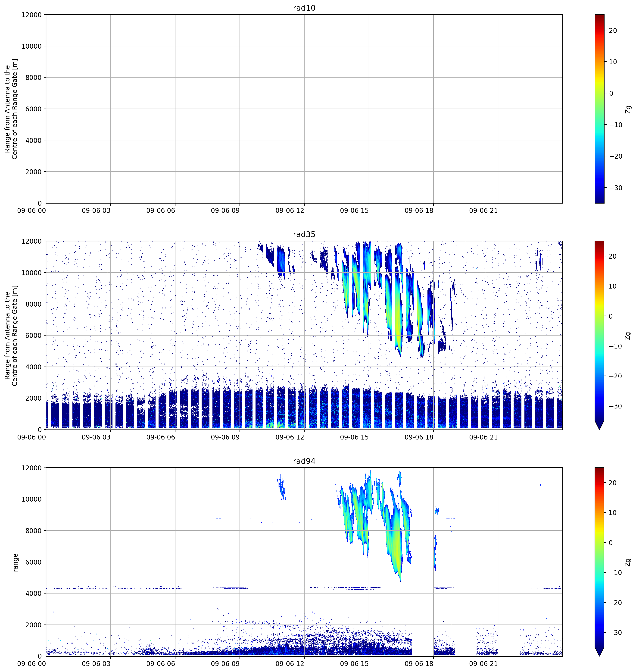Image resolution: width=636 pixels, height=672 pixels.
Task: Click the 09-06 00 tick under rad35
Action: (31, 437)
